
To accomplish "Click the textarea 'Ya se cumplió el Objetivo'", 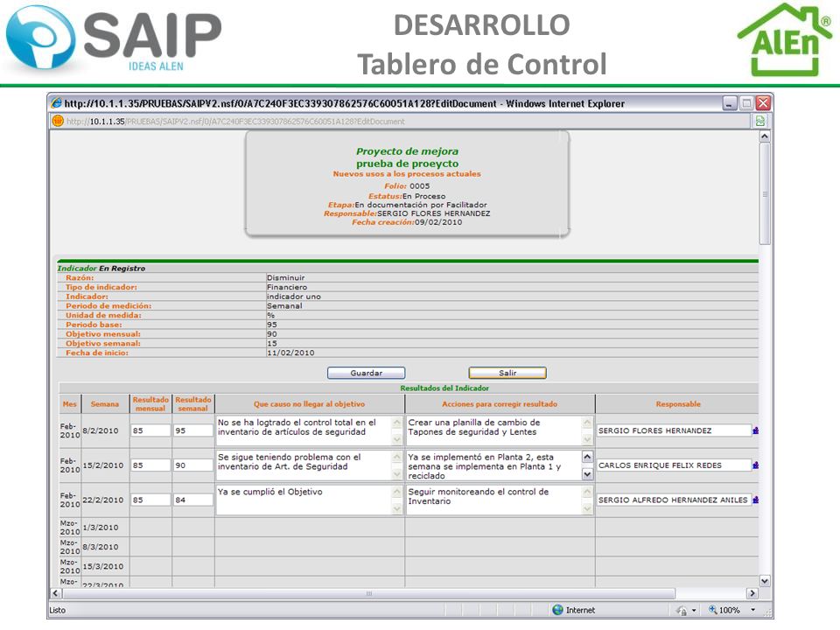I will tap(309, 500).
